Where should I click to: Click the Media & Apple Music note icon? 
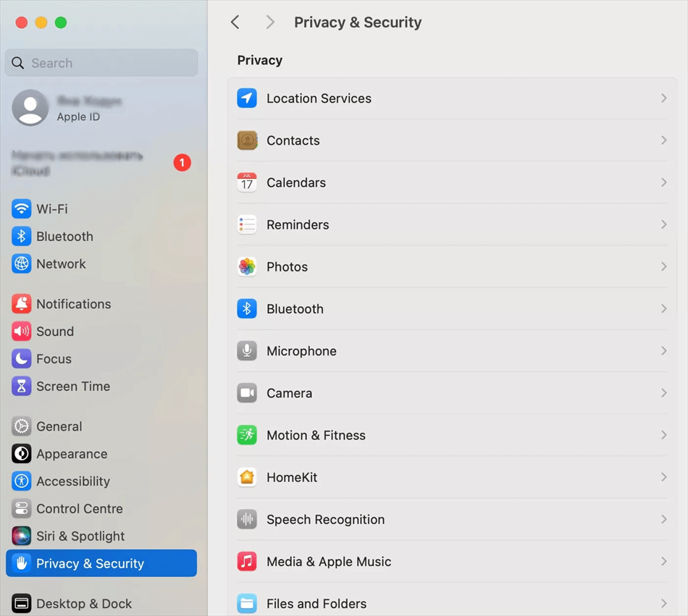coord(247,561)
